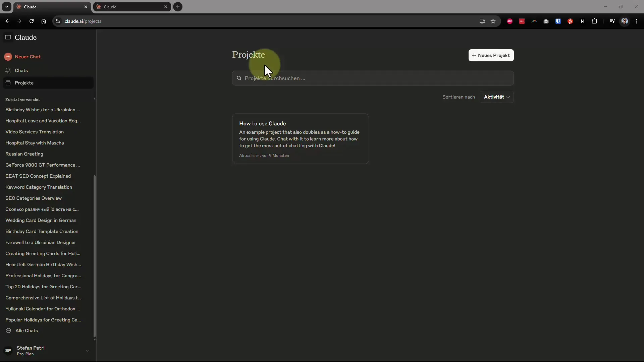The height and width of the screenshot is (362, 644).
Task: Open the colorful arc extension icon
Action: pyautogui.click(x=534, y=21)
